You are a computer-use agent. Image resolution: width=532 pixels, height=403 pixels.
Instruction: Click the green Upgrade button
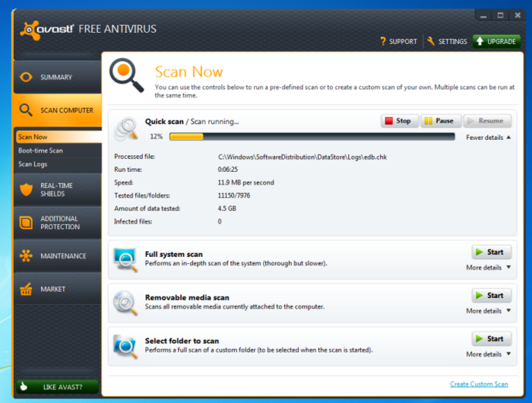496,41
